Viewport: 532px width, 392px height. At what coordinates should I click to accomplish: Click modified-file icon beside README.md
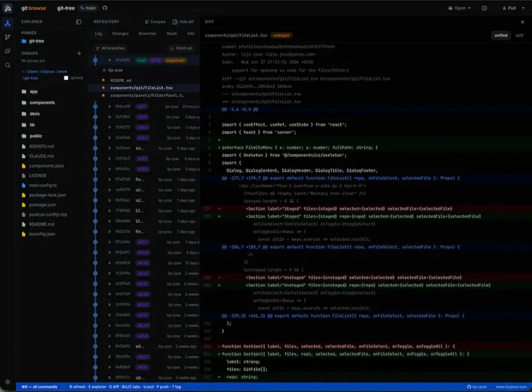[103, 80]
